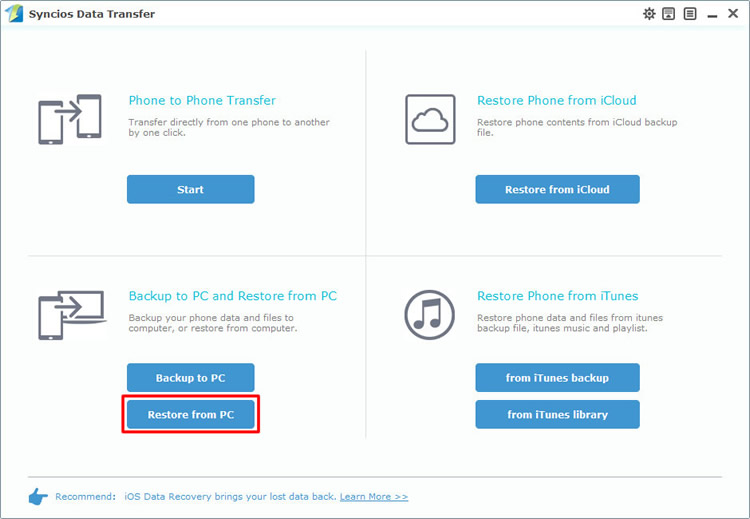
Task: Click 'Restore phone data and files from itunes' text
Action: point(570,323)
